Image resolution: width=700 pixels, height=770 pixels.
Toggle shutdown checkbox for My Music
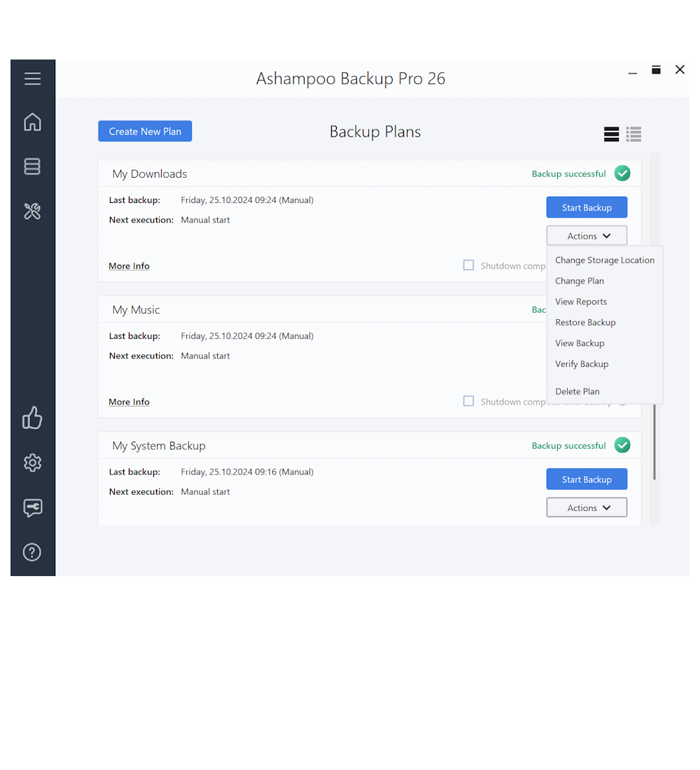coord(468,401)
